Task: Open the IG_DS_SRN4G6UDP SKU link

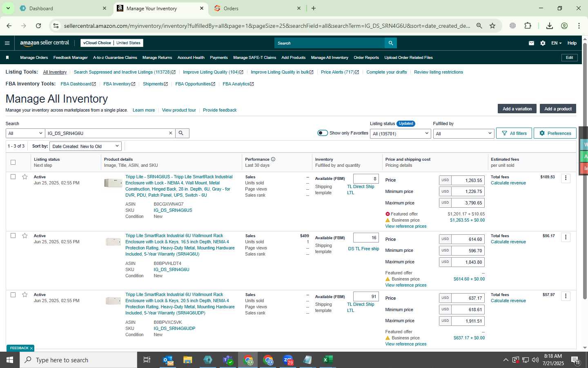Action: pyautogui.click(x=174, y=328)
